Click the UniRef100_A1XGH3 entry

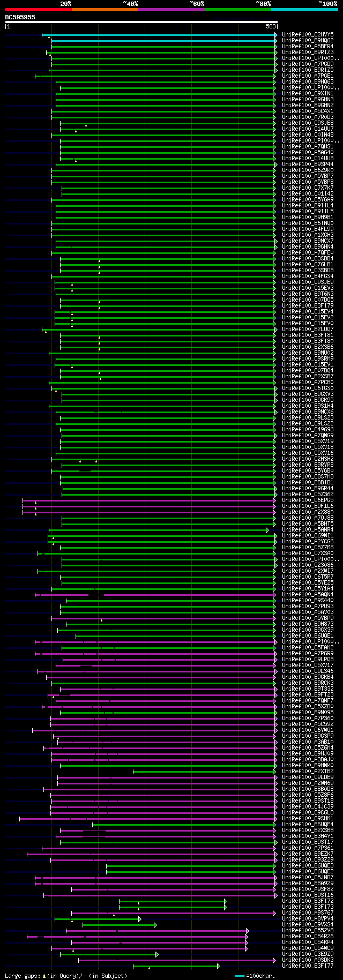pyautogui.click(x=308, y=235)
